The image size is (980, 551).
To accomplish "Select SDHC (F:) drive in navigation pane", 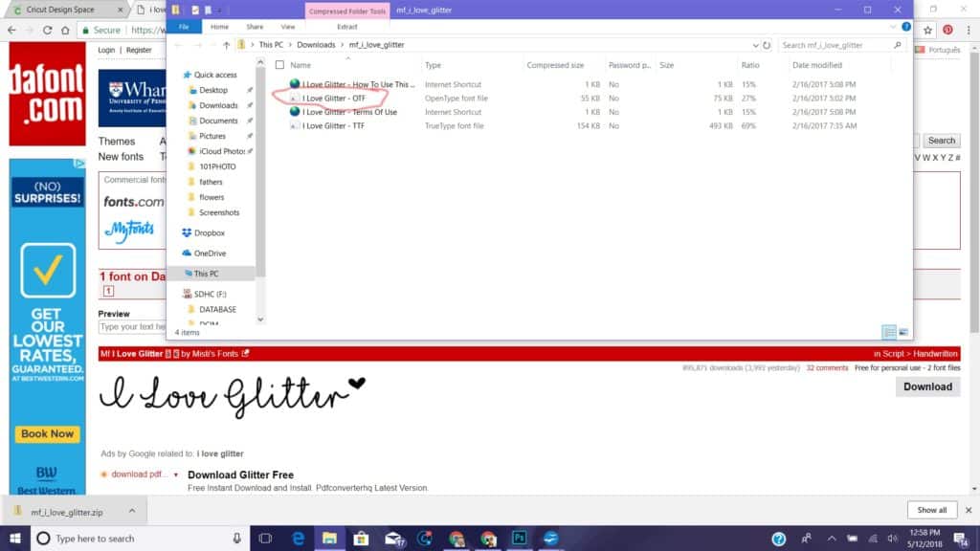I will tap(210, 295).
